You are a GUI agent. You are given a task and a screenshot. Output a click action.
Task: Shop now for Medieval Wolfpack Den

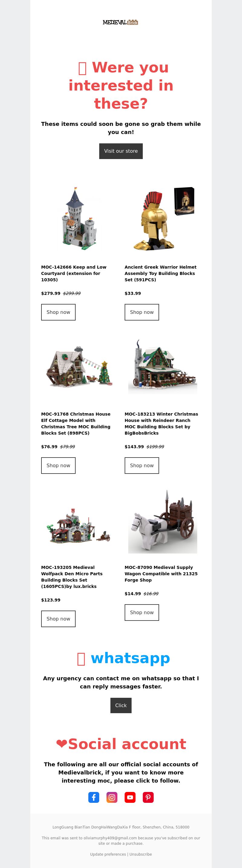tap(58, 619)
